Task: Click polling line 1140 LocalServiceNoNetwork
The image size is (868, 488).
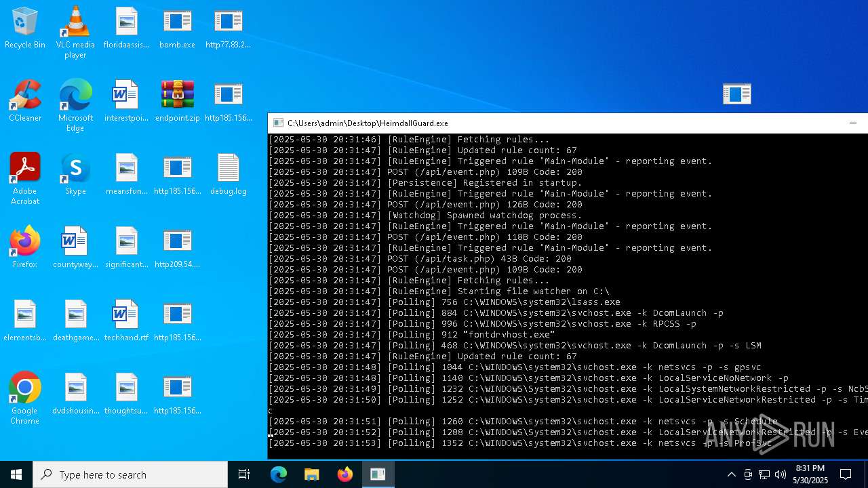Action: pos(528,378)
